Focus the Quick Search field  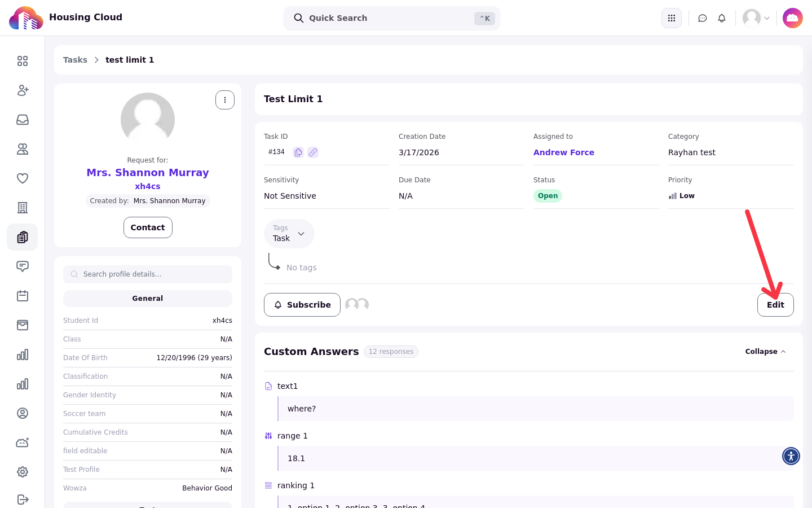(392, 18)
